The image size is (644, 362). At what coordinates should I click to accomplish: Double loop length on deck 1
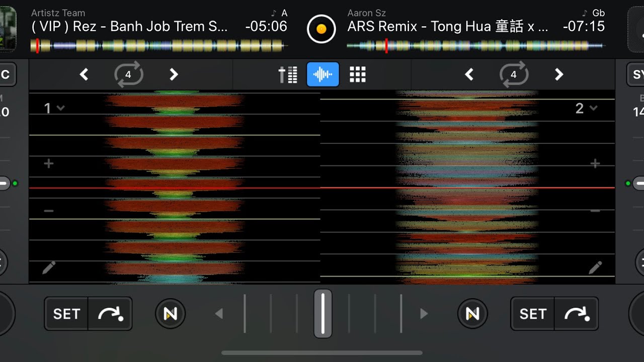click(x=174, y=74)
